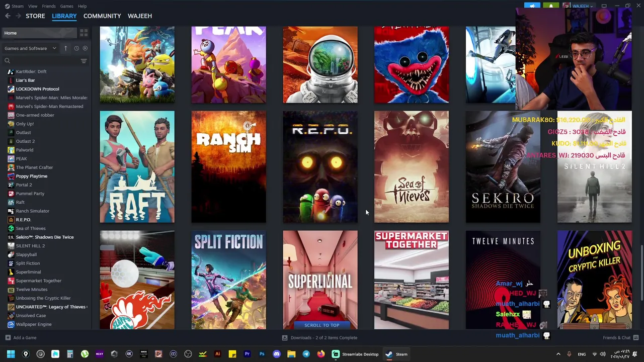Toggle the recent activity clock filter
Image resolution: width=644 pixels, height=362 pixels.
pyautogui.click(x=76, y=48)
